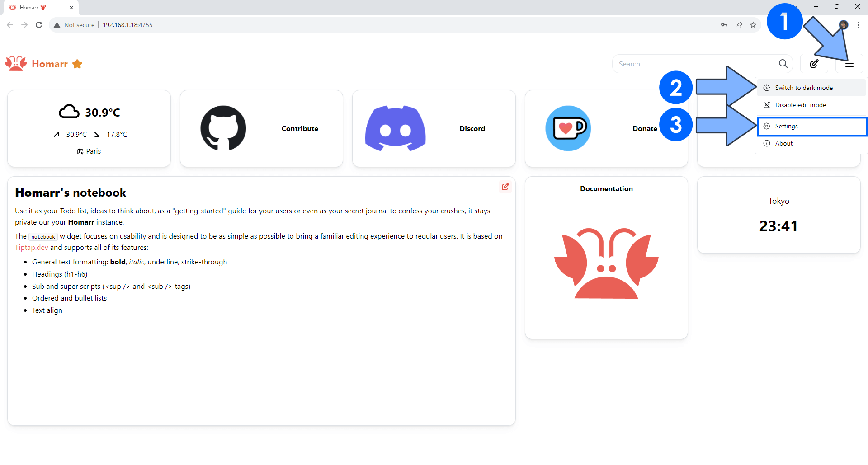The width and height of the screenshot is (868, 465).
Task: Click the low temperature 17.8°C reading
Action: pyautogui.click(x=111, y=135)
